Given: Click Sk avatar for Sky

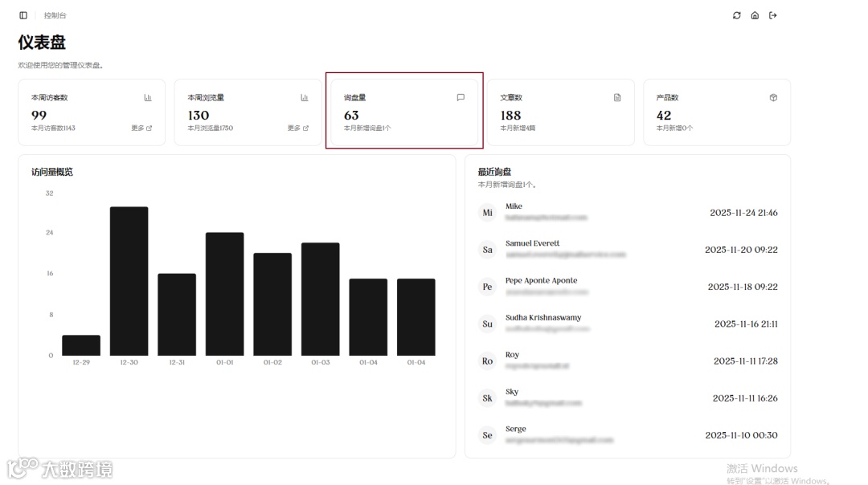Looking at the screenshot, I should (487, 398).
